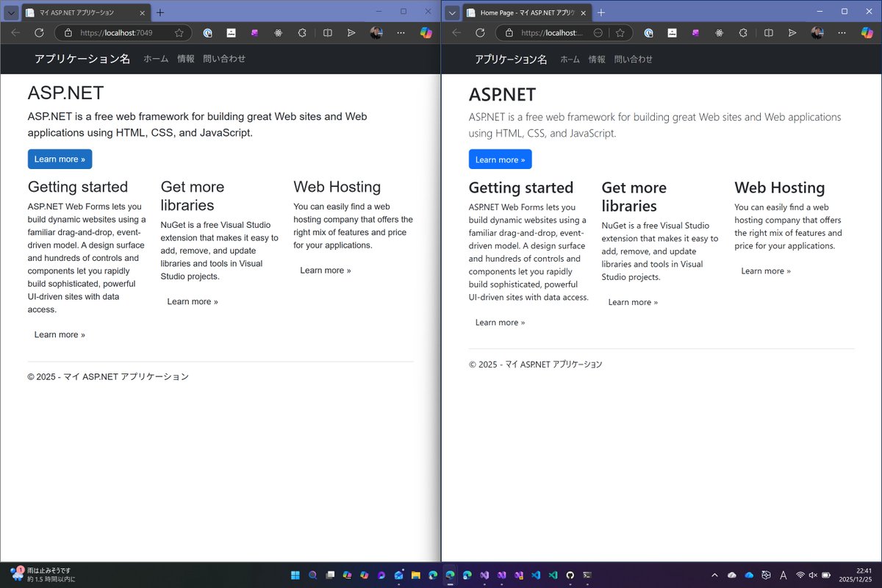This screenshot has width=882, height=588.
Task: Toggle split screen in the left window toolbar
Action: pos(328,33)
